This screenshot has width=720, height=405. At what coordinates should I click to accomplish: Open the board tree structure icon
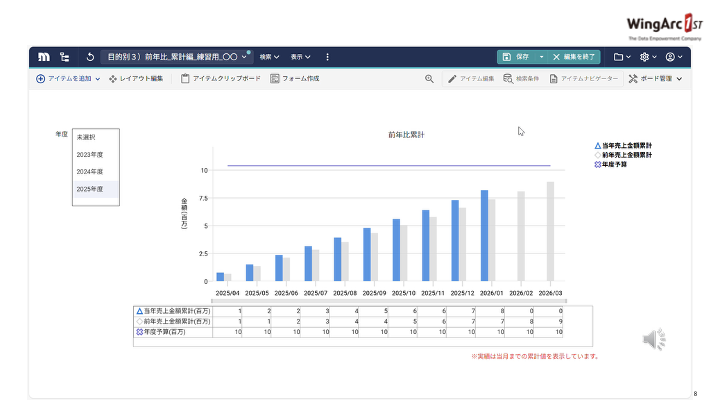(x=65, y=57)
